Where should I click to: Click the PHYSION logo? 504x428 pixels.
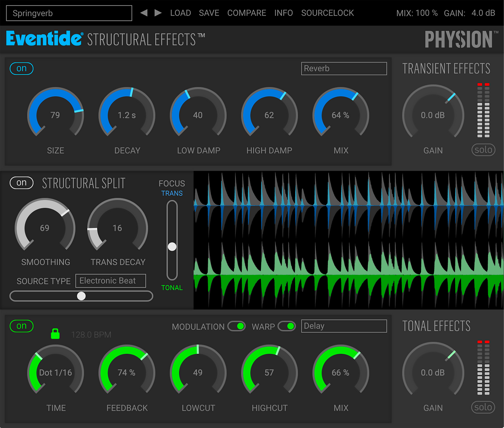click(459, 39)
